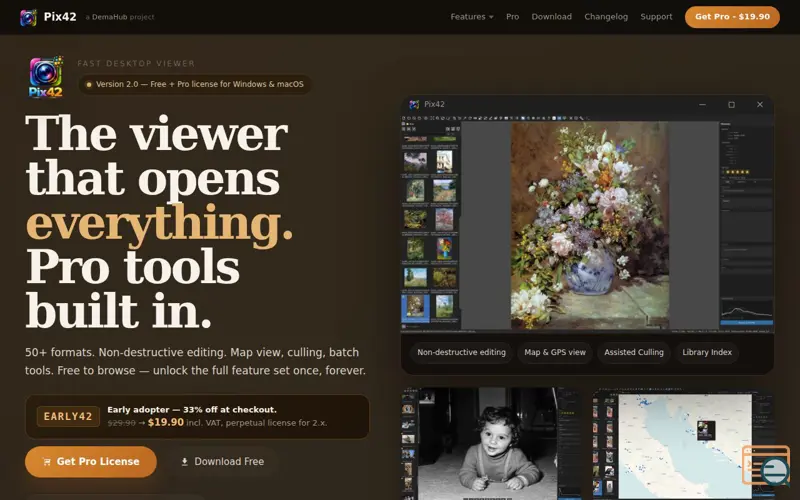Open the floating page inspector widget icon
This screenshot has height=500, width=800.
766,465
